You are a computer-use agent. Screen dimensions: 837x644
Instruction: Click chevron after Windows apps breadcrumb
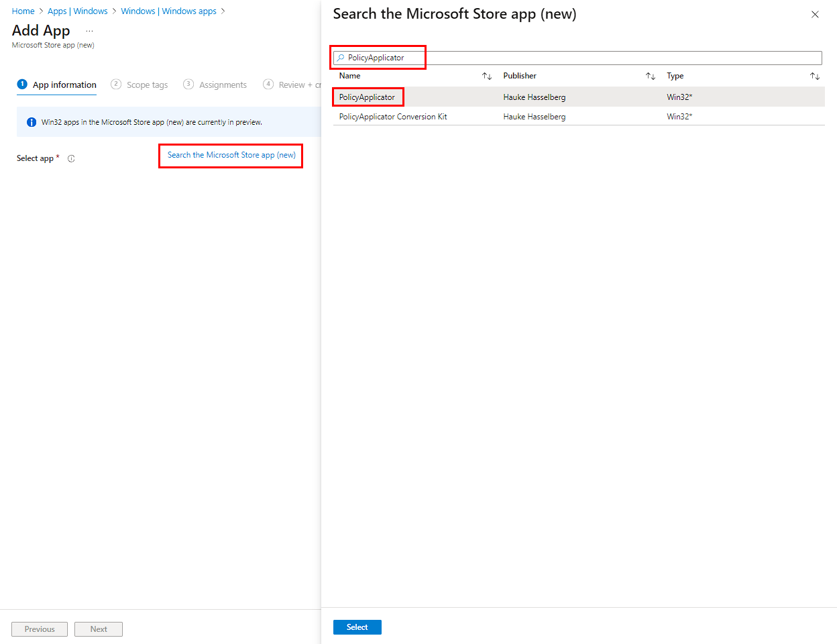click(223, 11)
